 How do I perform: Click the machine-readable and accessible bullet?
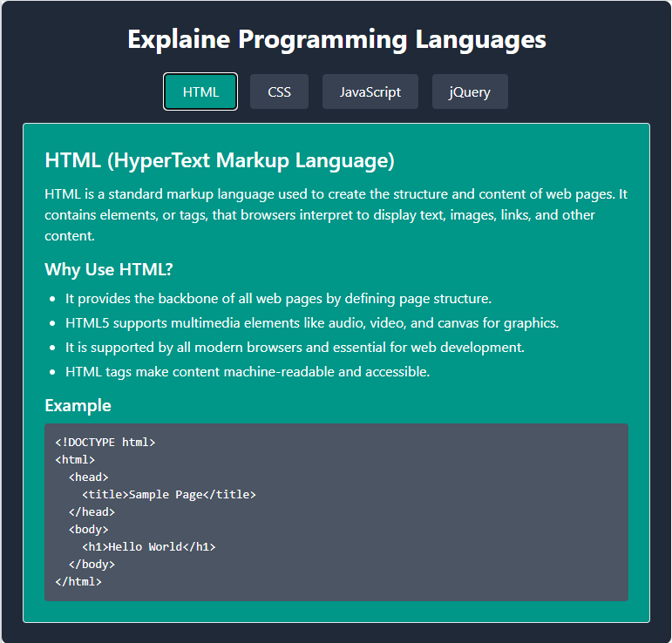pyautogui.click(x=248, y=372)
